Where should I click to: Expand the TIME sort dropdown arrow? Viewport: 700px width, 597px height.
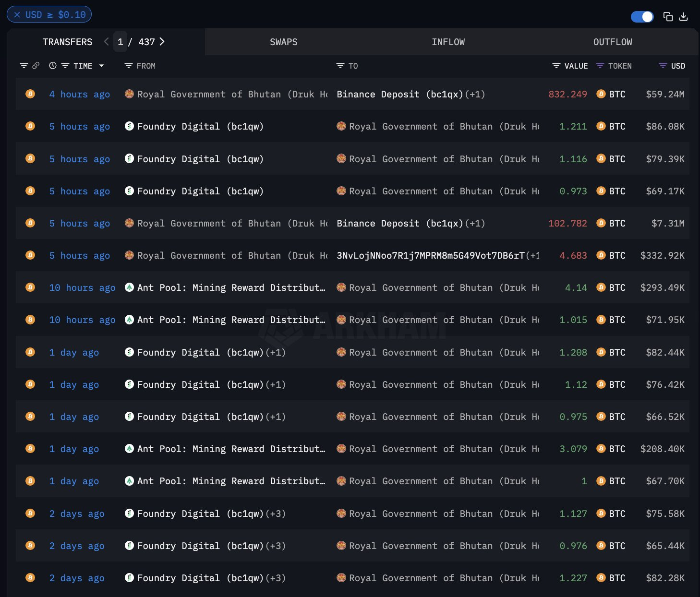coord(102,66)
